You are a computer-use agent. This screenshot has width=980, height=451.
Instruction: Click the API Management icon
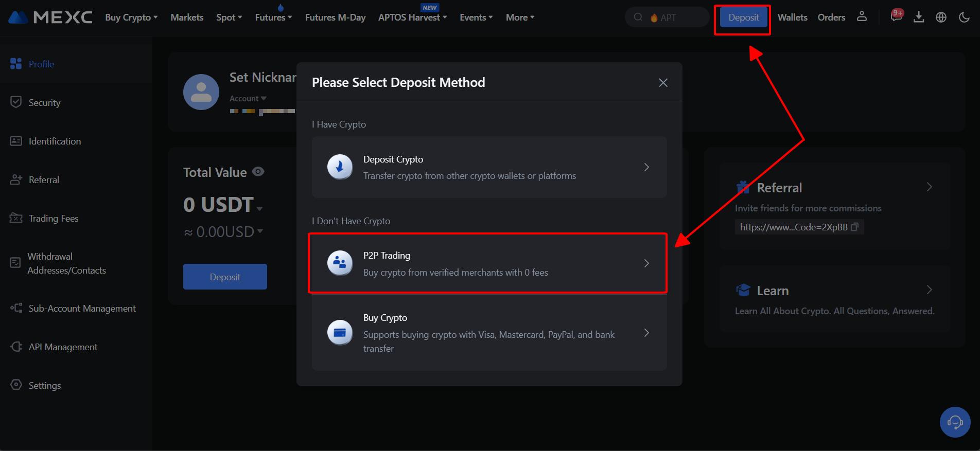pyautogui.click(x=16, y=347)
